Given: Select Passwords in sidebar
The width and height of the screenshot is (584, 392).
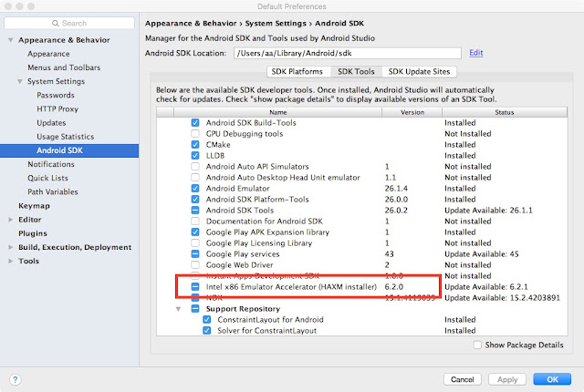Looking at the screenshot, I should click(x=56, y=95).
